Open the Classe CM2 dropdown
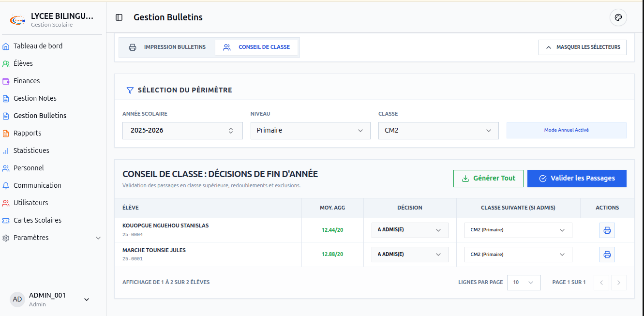 point(438,131)
